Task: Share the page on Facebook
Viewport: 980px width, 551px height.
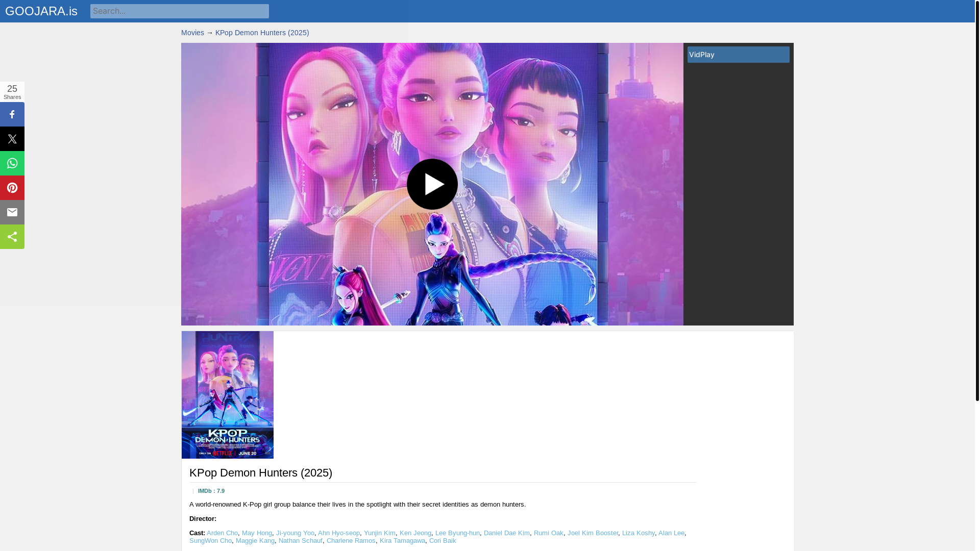Action: click(12, 114)
